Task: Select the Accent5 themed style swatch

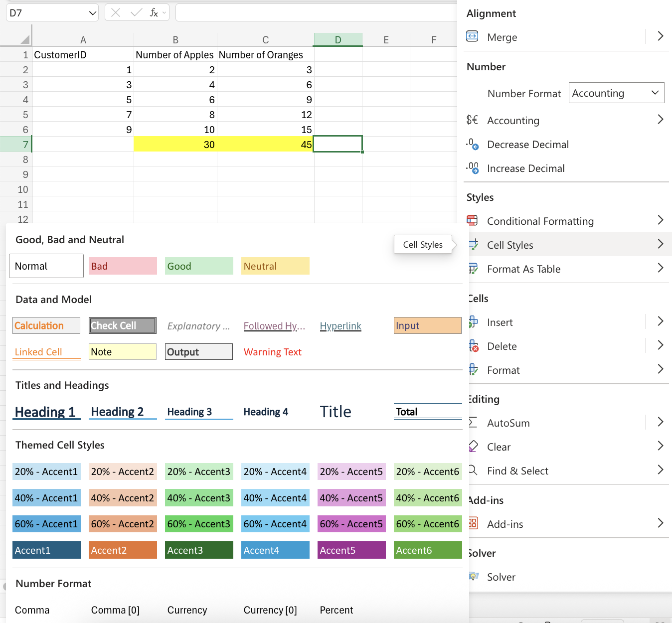Action: [x=351, y=550]
